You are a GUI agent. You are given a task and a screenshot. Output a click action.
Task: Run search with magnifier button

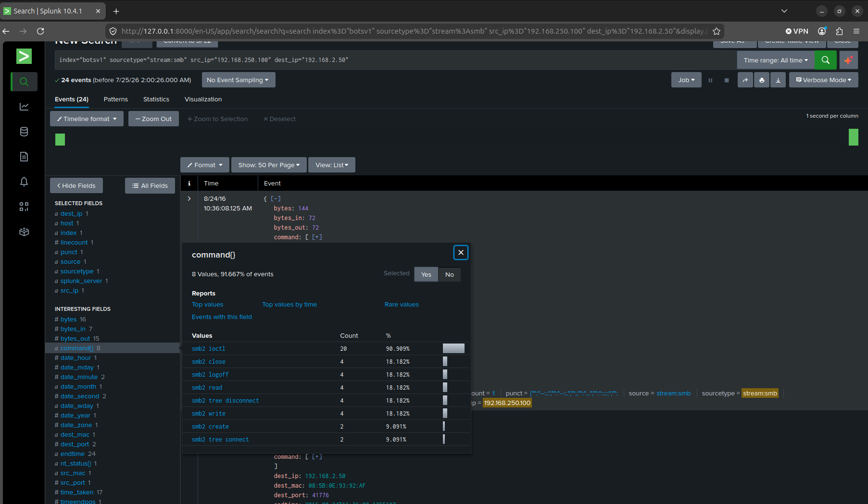click(x=826, y=60)
